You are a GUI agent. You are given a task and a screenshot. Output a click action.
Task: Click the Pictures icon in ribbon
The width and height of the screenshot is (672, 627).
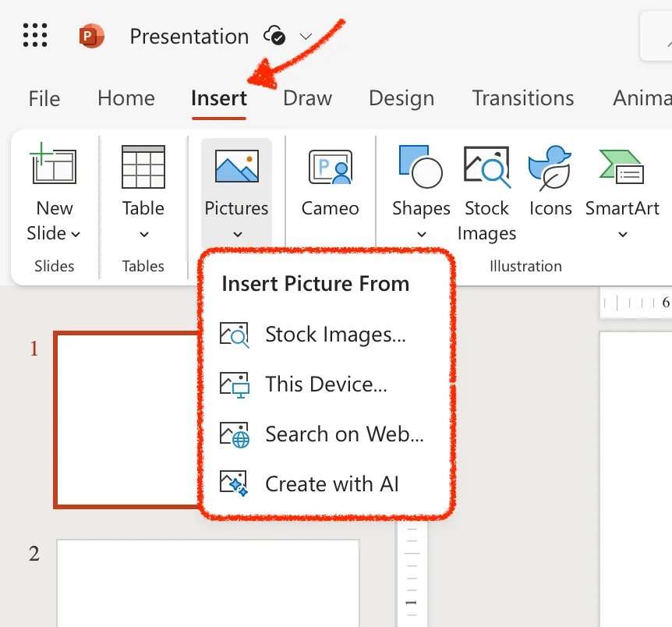(236, 166)
